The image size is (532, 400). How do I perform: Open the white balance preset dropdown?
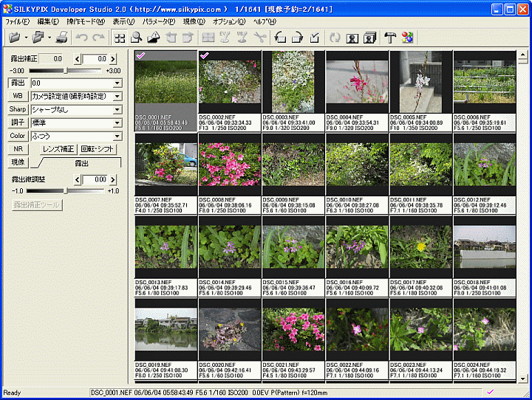[x=117, y=96]
